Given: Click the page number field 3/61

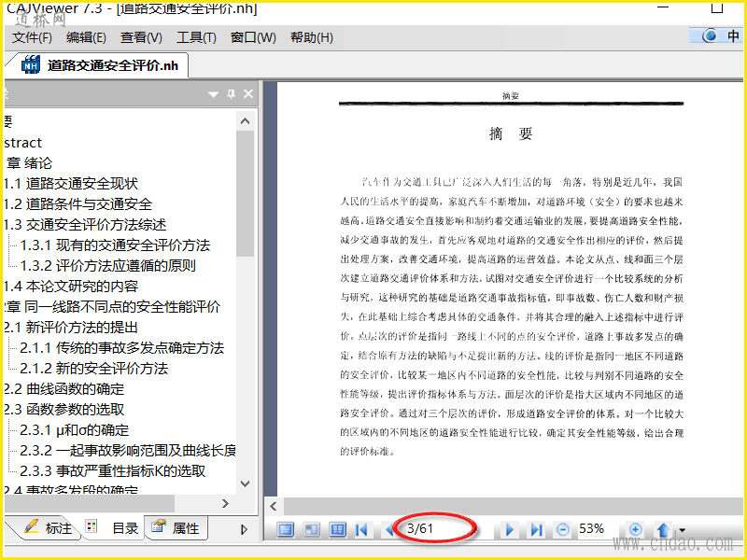Looking at the screenshot, I should pyautogui.click(x=438, y=528).
